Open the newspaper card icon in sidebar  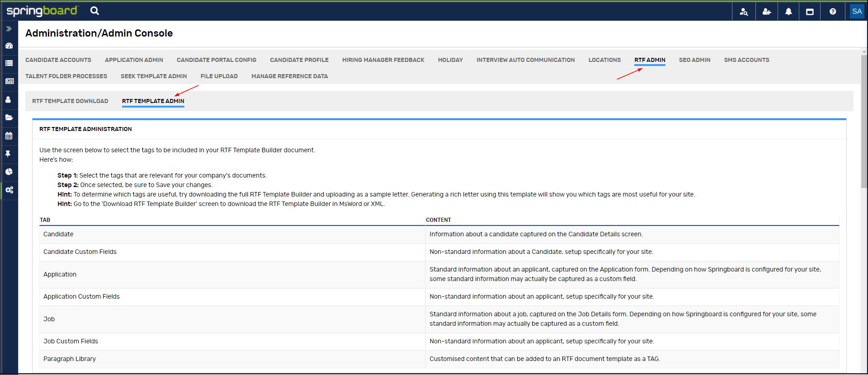point(9,81)
